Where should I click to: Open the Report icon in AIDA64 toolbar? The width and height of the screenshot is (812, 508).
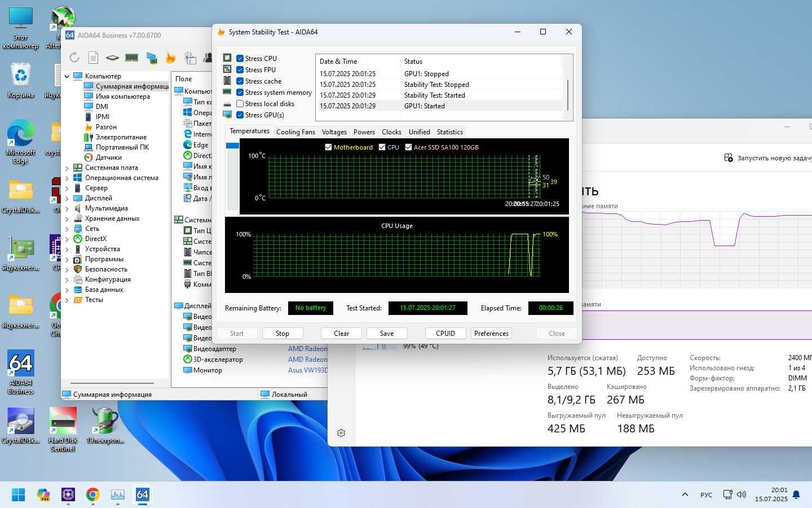(x=94, y=57)
